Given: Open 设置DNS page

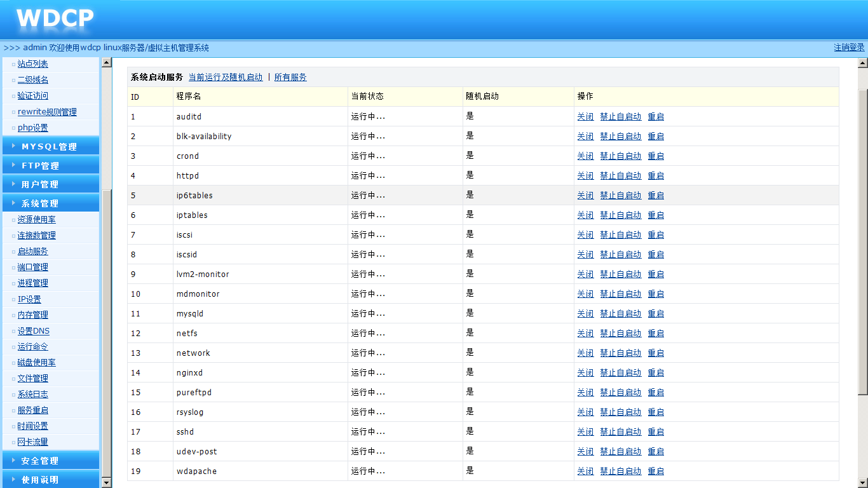Looking at the screenshot, I should point(34,331).
